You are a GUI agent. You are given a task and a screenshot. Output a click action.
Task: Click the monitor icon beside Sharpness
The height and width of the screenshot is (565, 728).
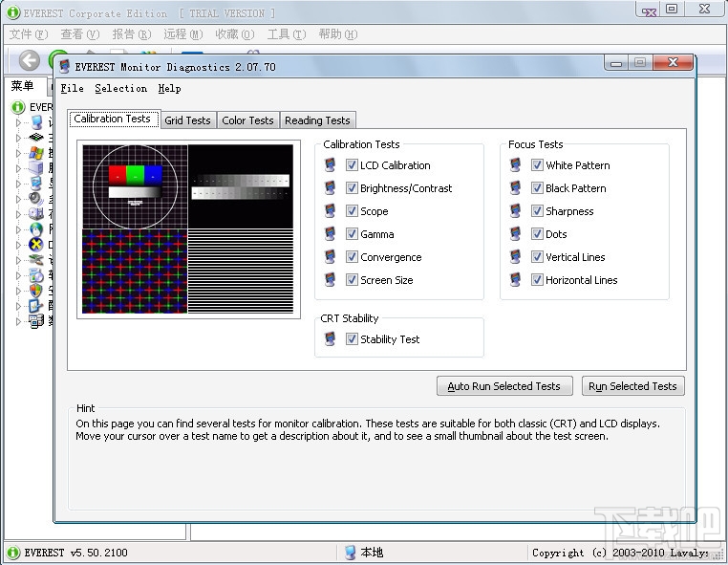516,211
